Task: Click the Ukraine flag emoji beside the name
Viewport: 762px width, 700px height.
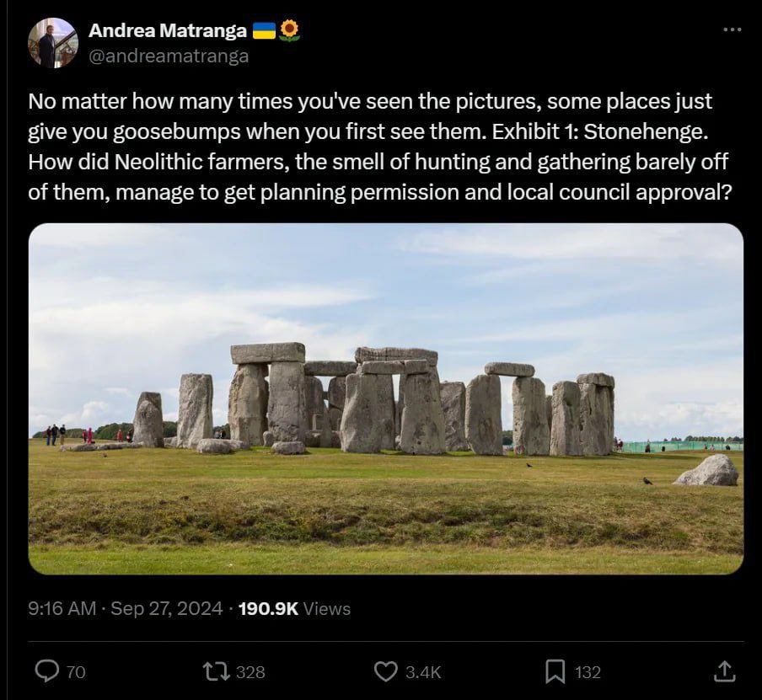Action: [264, 31]
